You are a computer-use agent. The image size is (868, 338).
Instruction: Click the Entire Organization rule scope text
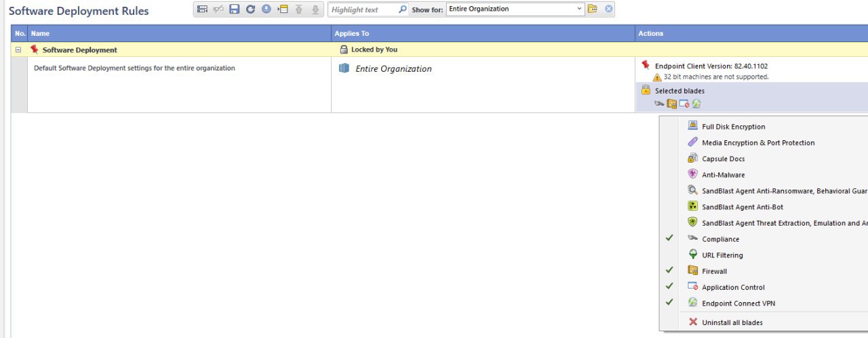[x=393, y=68]
